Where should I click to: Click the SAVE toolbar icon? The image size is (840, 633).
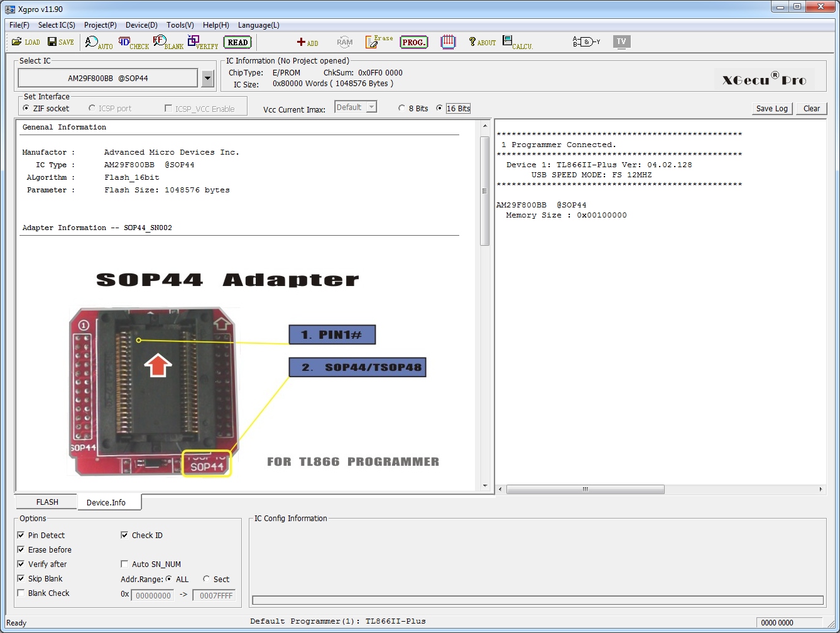(60, 42)
